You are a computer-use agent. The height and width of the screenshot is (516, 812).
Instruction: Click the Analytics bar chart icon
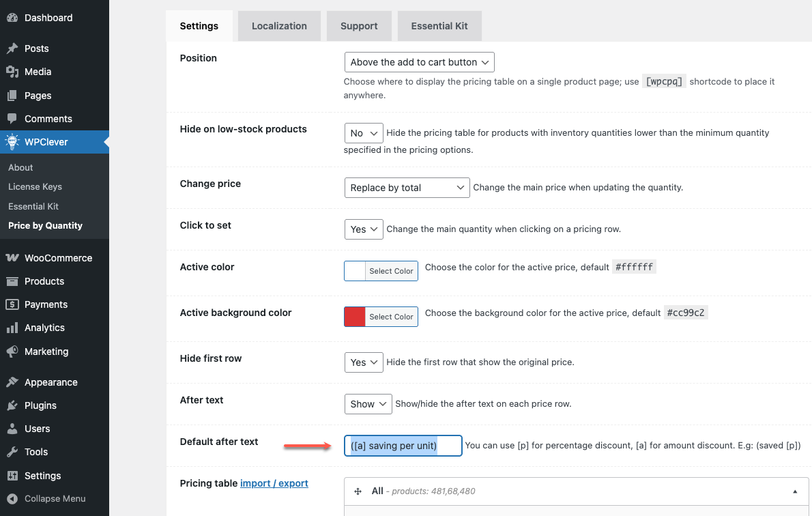pyautogui.click(x=12, y=328)
